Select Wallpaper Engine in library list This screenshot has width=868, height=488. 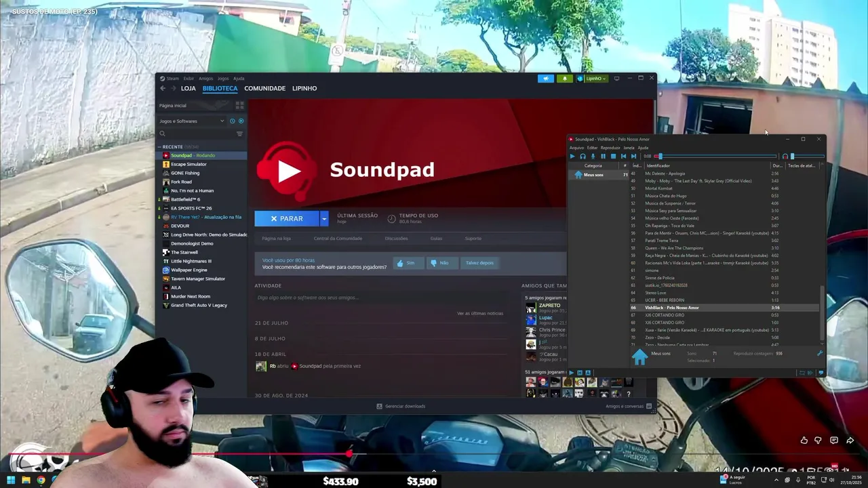click(189, 270)
